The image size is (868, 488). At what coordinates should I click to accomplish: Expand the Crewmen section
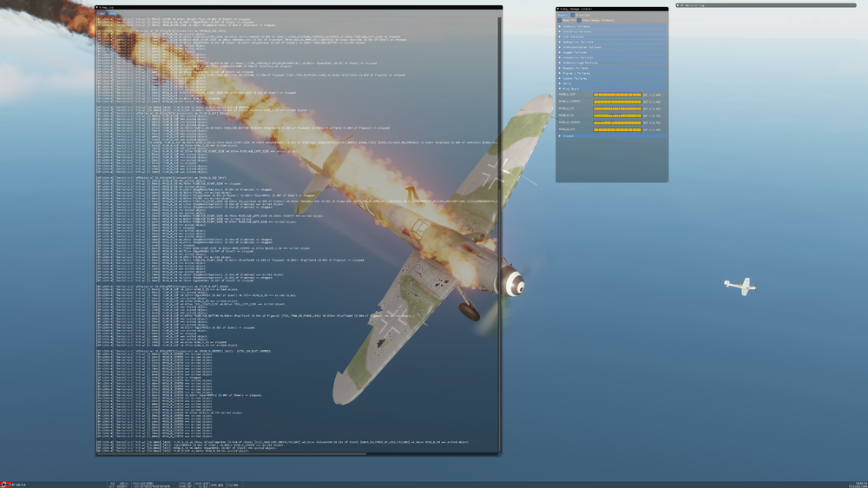point(612,135)
